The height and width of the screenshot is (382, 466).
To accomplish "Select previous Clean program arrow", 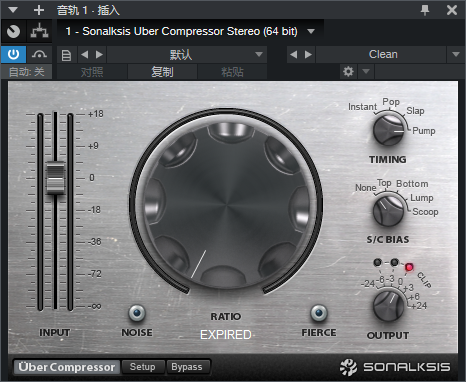I will 294,55.
